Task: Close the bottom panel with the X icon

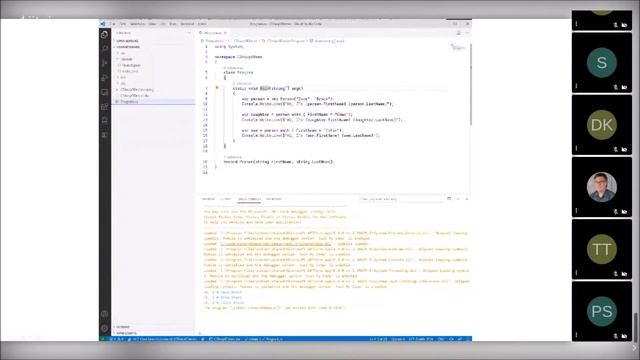Action: (467, 199)
